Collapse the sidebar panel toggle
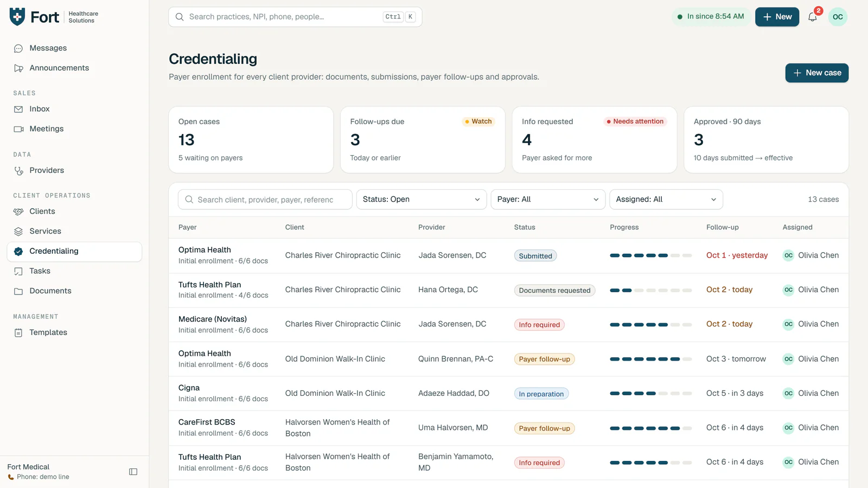The width and height of the screenshot is (868, 488). pos(133,472)
